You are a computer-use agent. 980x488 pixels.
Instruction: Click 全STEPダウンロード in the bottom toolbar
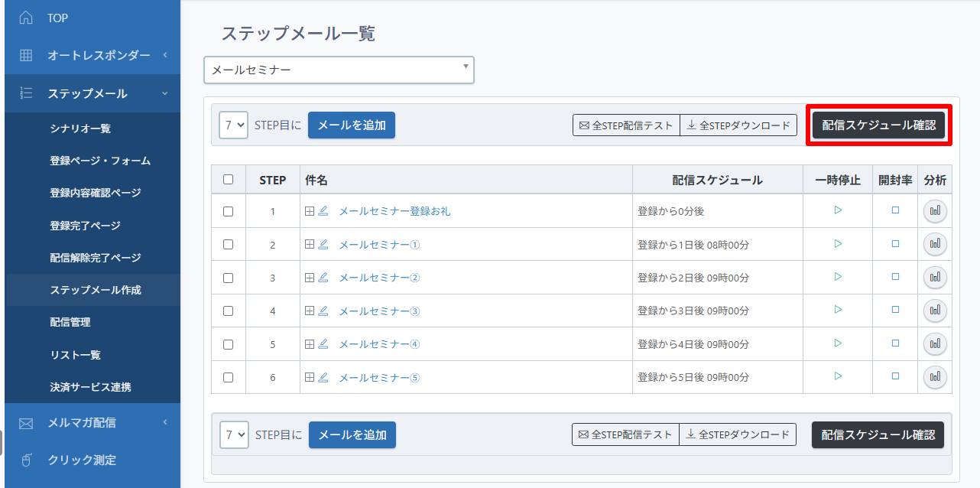738,434
